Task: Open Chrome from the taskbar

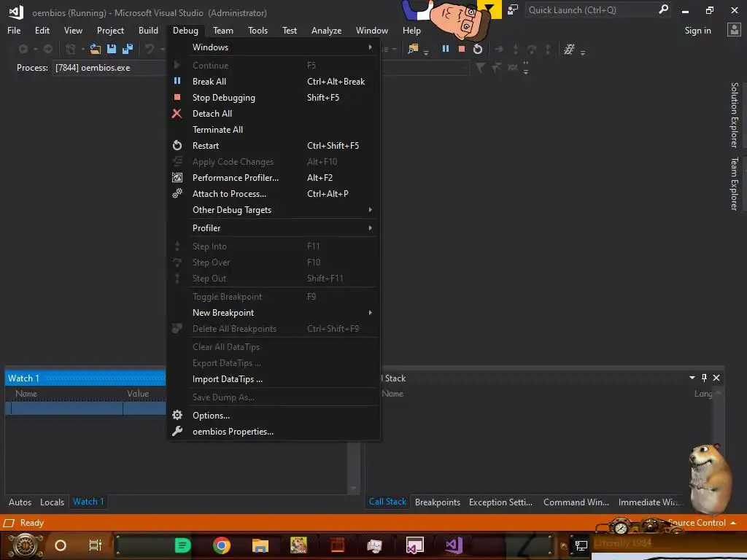Action: [x=222, y=545]
